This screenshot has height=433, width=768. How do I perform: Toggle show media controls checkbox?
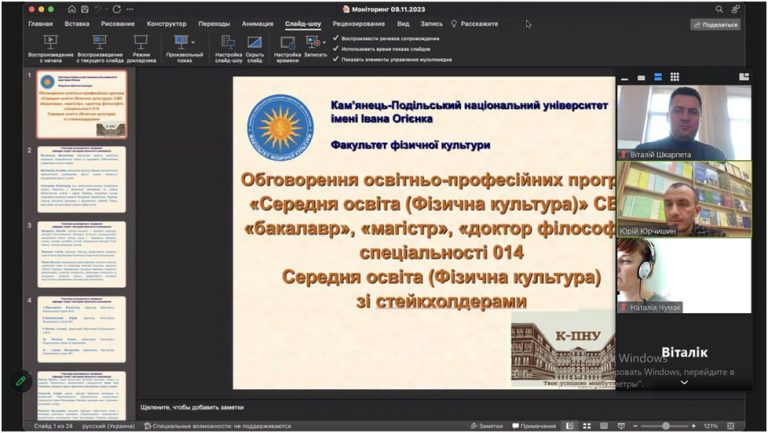(336, 59)
